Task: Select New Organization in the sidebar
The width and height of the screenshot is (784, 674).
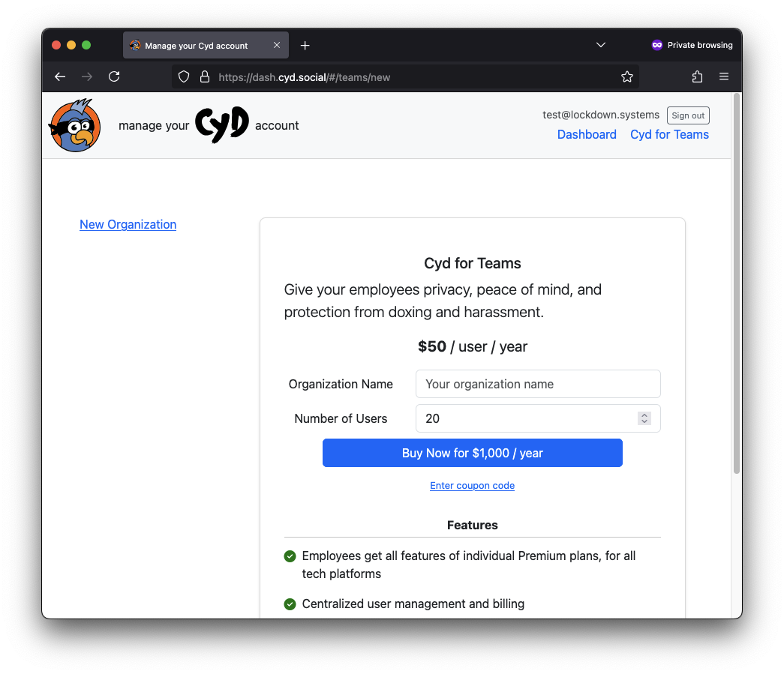Action: tap(128, 224)
